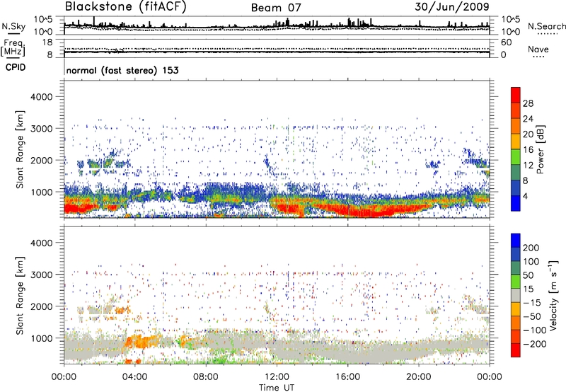Click 'Slant Range [km]' label of power plot
This screenshot has width=566, height=392.
pos(20,149)
